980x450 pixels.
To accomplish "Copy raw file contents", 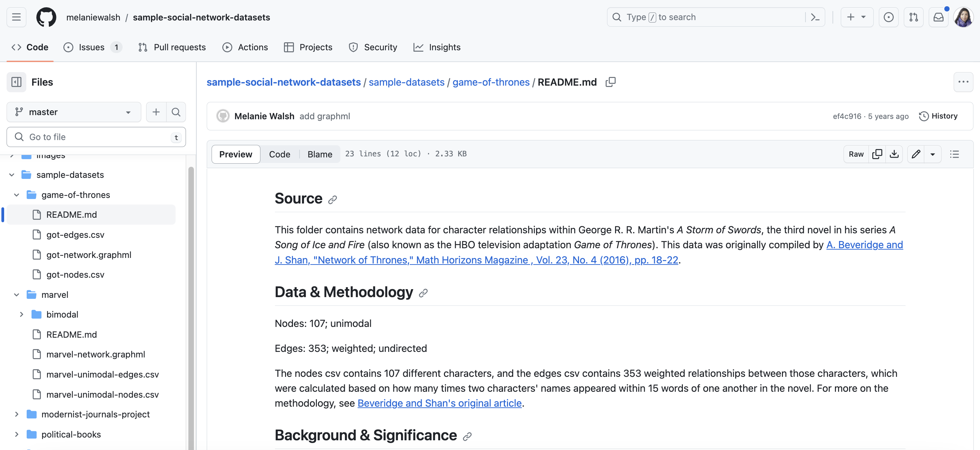I will click(x=877, y=154).
